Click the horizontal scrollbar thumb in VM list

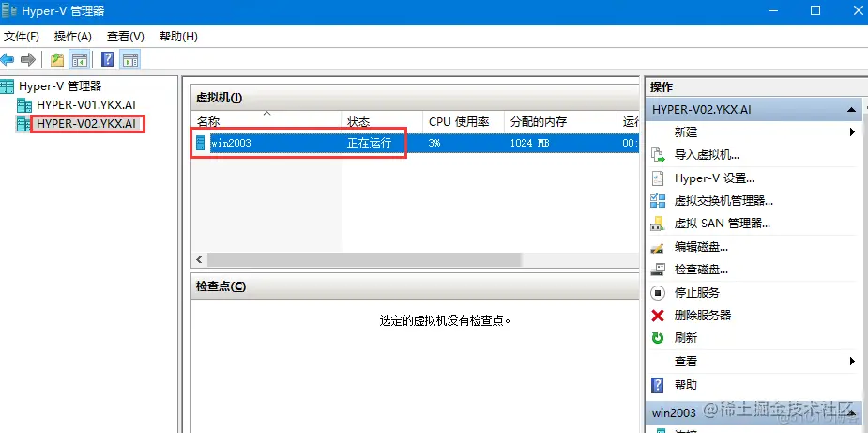coord(364,259)
